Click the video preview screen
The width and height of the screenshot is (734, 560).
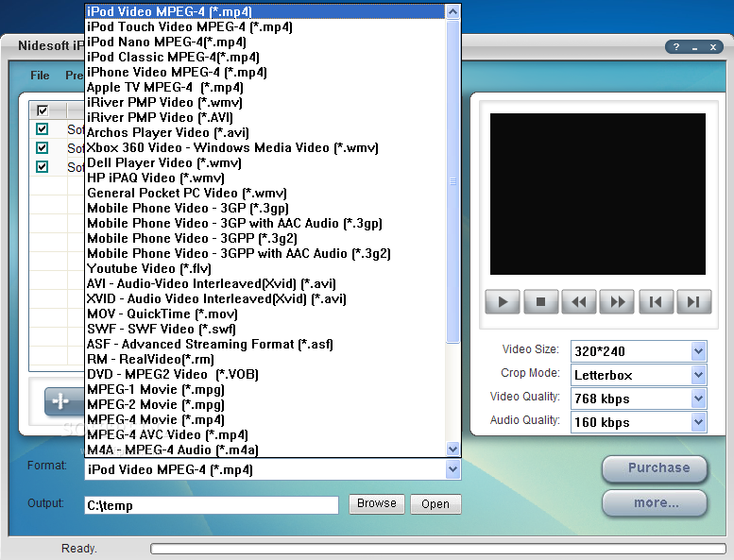click(x=598, y=194)
